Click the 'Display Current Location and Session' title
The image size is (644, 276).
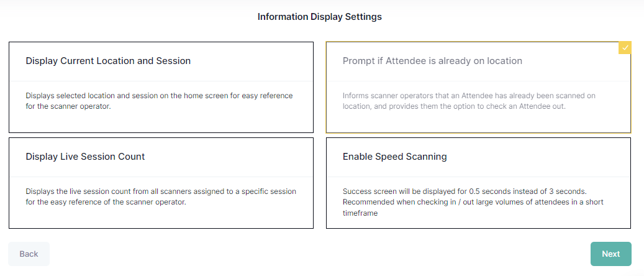pos(108,61)
